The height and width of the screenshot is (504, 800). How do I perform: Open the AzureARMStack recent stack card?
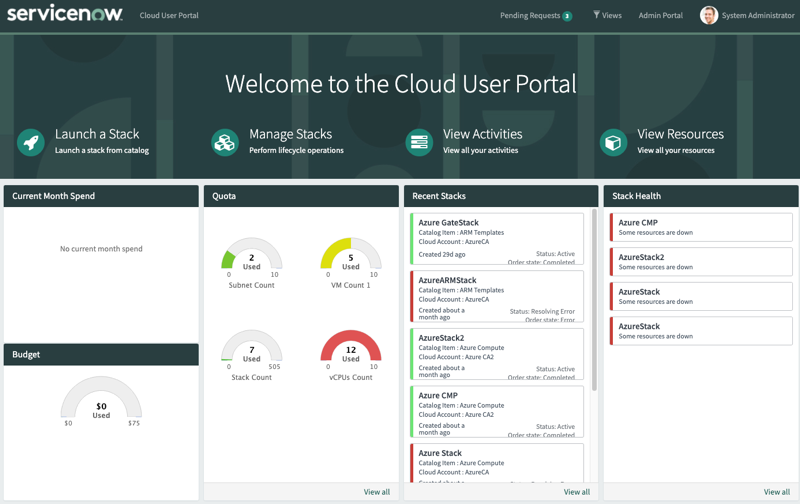pos(497,296)
